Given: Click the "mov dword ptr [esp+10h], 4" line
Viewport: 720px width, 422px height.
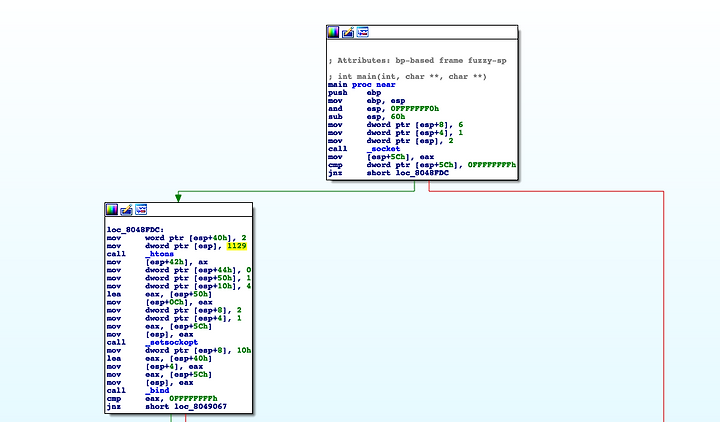Looking at the screenshot, I should [179, 286].
